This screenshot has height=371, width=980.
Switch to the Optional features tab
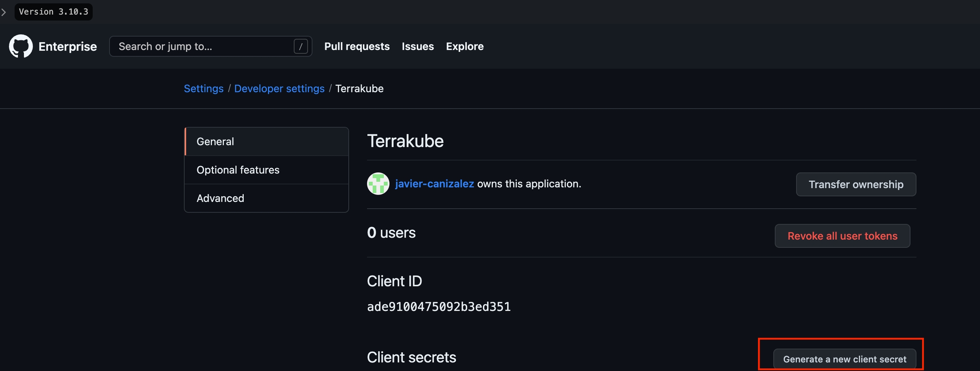(x=267, y=170)
